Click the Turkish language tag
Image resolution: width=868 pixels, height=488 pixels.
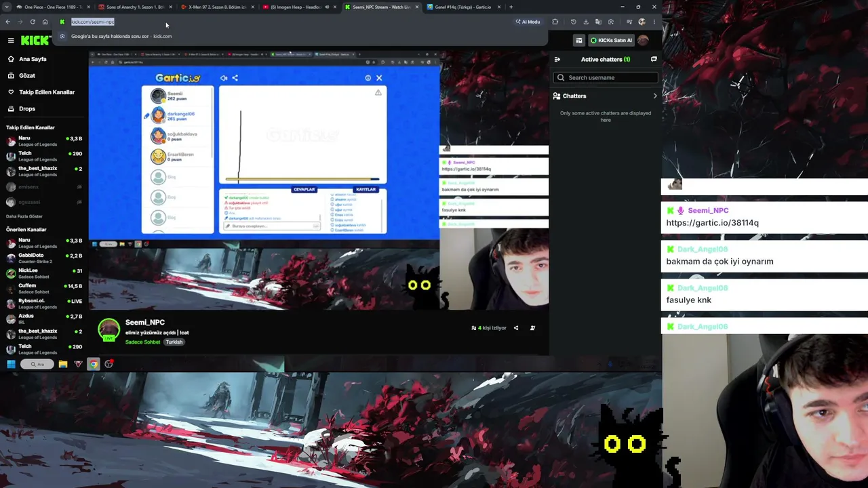[x=174, y=342]
